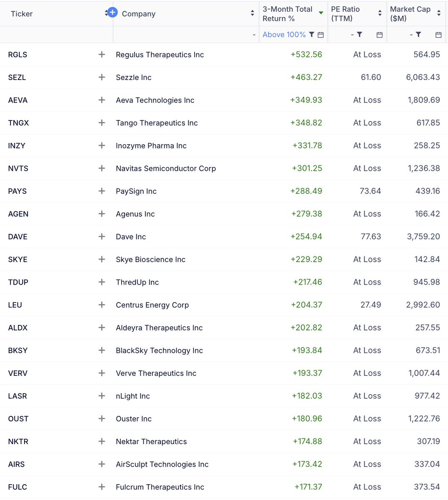Click the +180.96 return value
The width and height of the screenshot is (448, 500).
(307, 418)
